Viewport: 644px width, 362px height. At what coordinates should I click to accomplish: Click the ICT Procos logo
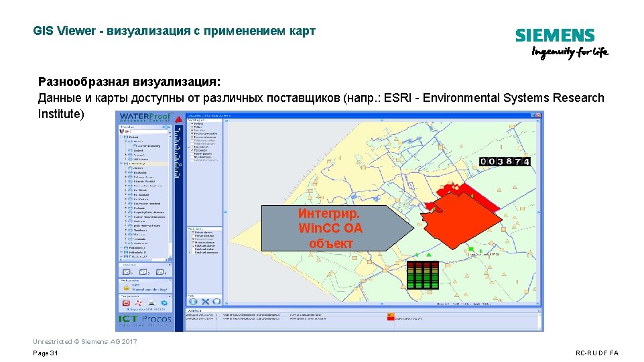click(145, 320)
